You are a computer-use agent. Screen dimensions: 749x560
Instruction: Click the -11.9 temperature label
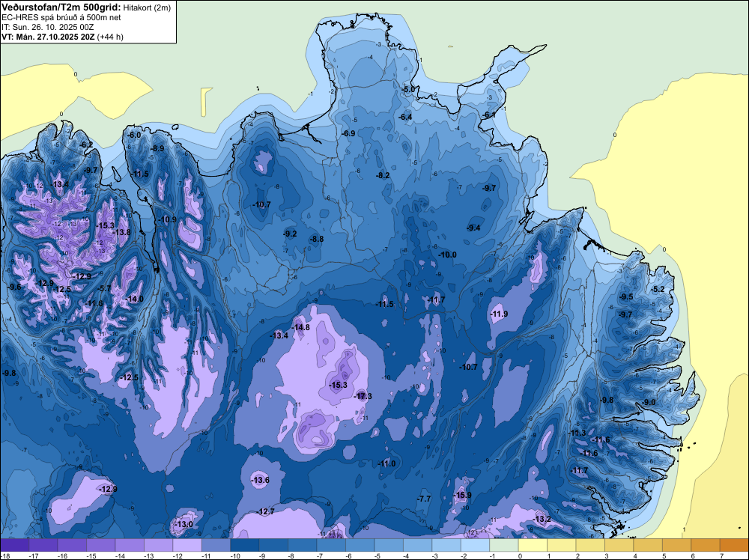tap(499, 314)
